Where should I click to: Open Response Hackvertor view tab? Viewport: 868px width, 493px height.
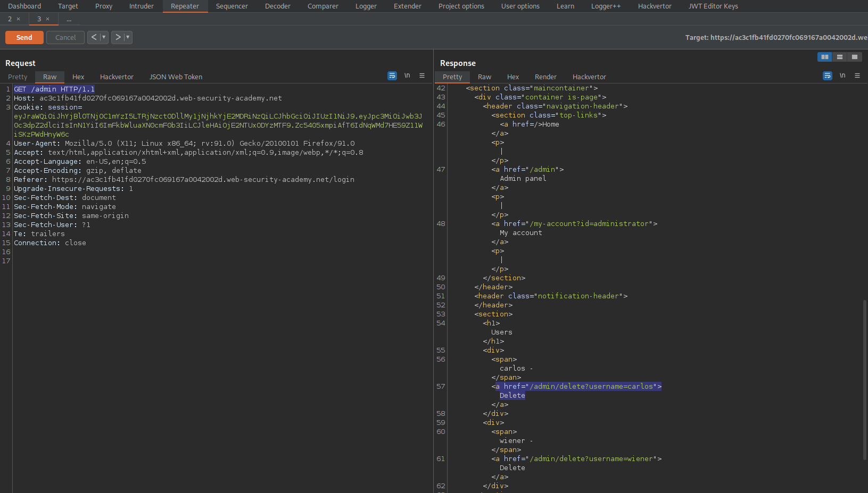(x=590, y=77)
